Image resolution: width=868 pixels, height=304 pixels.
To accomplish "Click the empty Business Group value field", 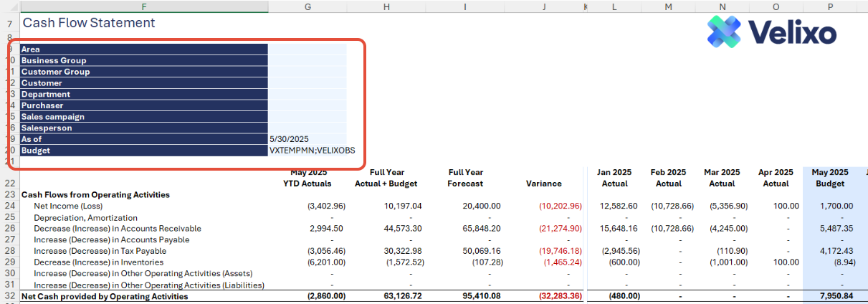I will (x=307, y=61).
